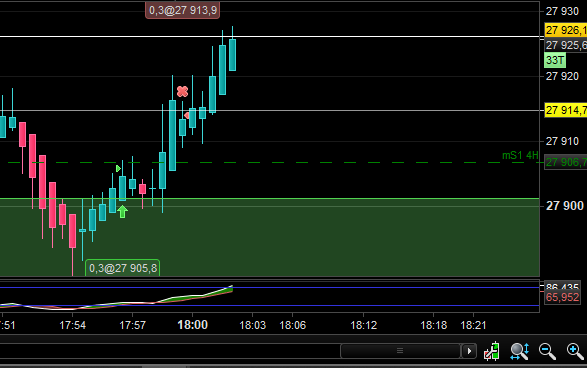
Task: Click the mS1 4H pivot line label
Action: pyautogui.click(x=520, y=155)
